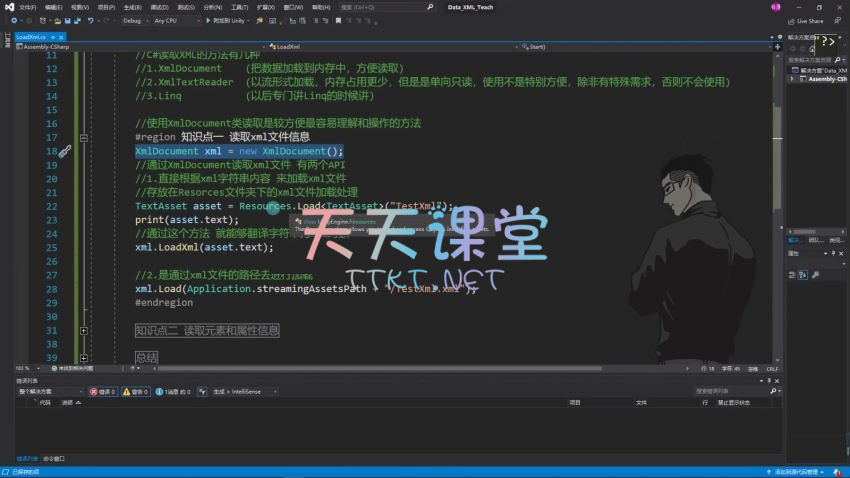Click in the search box in the title bar

385,6
